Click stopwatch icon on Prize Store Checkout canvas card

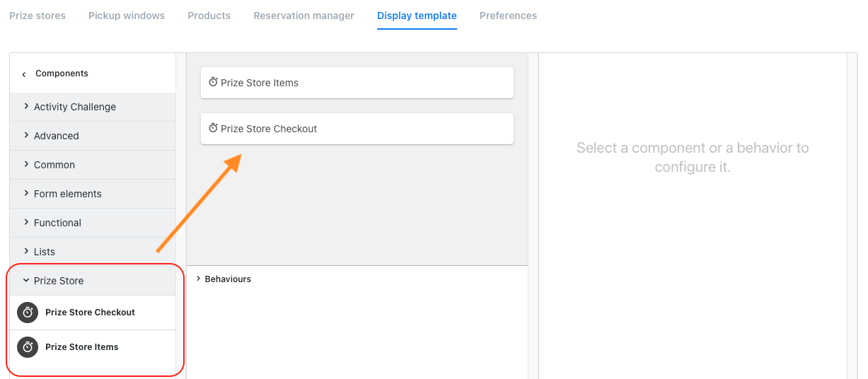213,129
